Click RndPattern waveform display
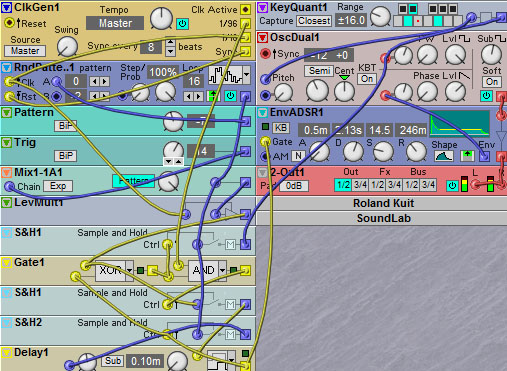This screenshot has height=371, width=507. pyautogui.click(x=225, y=75)
